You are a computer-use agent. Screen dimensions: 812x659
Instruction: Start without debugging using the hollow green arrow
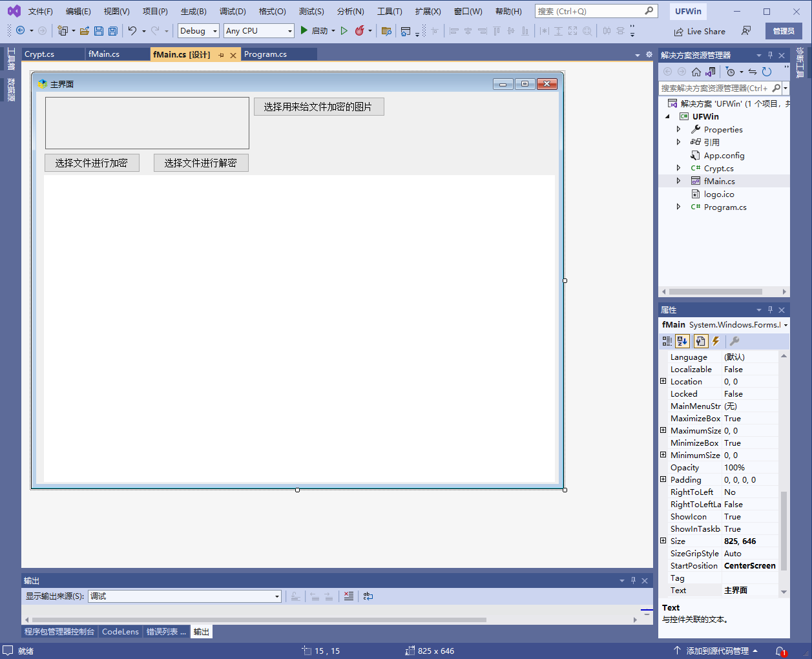[344, 30]
